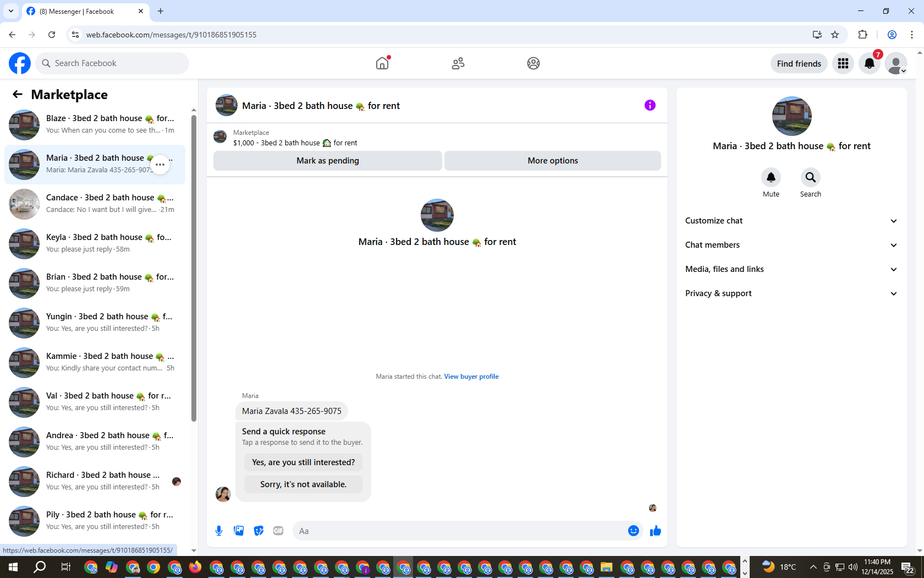Image resolution: width=924 pixels, height=578 pixels.
Task: Click the listing thumbnail in the right panel
Action: (x=791, y=116)
